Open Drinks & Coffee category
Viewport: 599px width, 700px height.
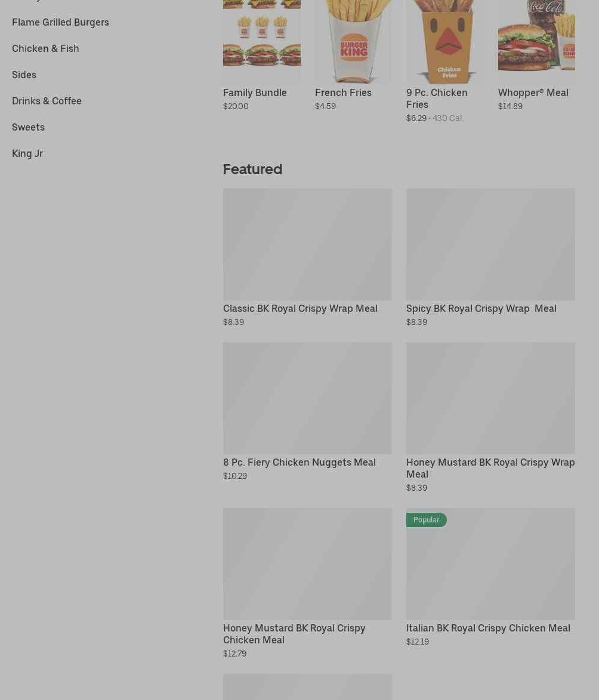47,101
